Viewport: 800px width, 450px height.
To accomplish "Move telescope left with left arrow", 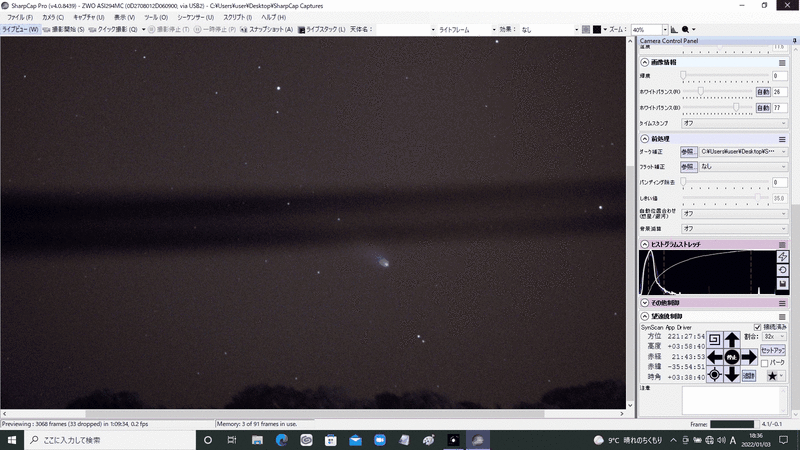I will click(714, 357).
